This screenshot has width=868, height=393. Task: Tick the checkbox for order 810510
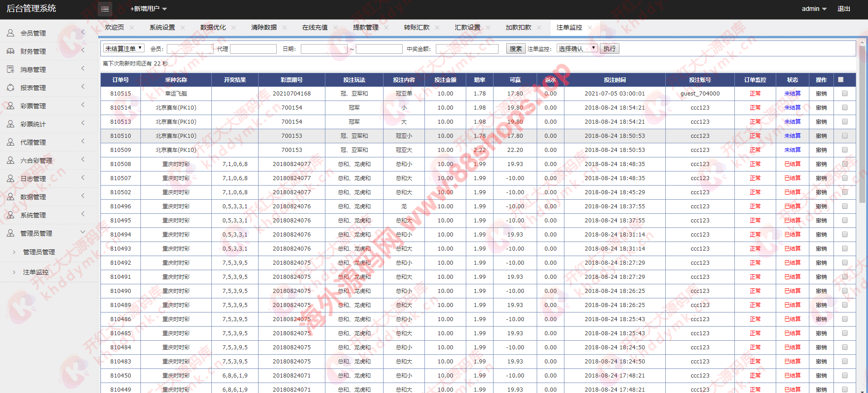click(845, 136)
